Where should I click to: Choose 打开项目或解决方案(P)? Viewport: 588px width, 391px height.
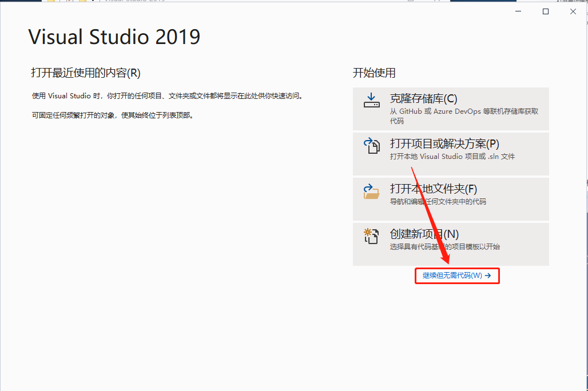(451, 154)
